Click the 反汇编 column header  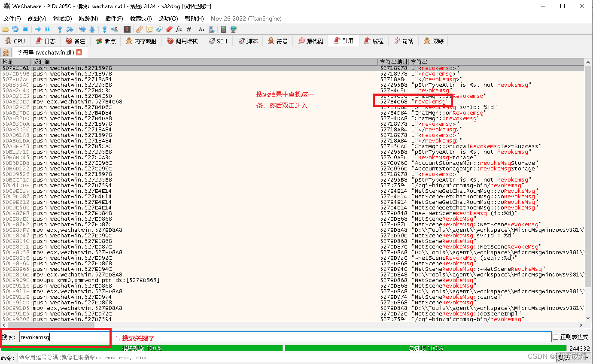204,62
